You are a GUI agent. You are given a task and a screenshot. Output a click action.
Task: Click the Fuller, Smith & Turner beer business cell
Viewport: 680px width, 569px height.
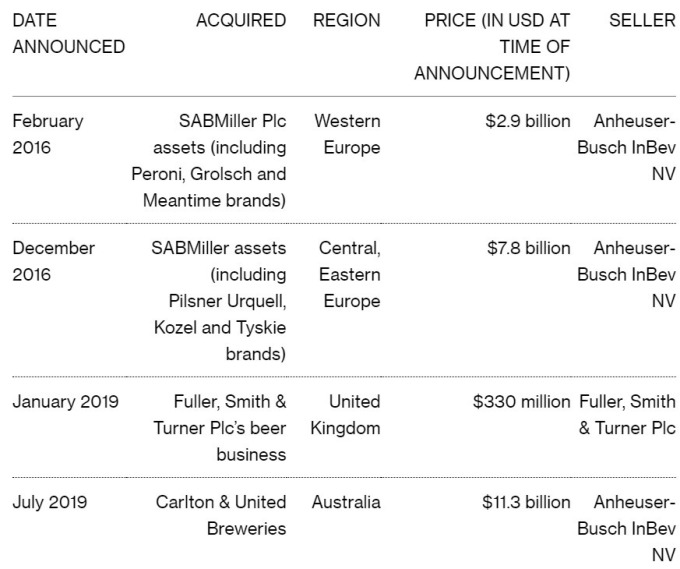click(x=220, y=428)
